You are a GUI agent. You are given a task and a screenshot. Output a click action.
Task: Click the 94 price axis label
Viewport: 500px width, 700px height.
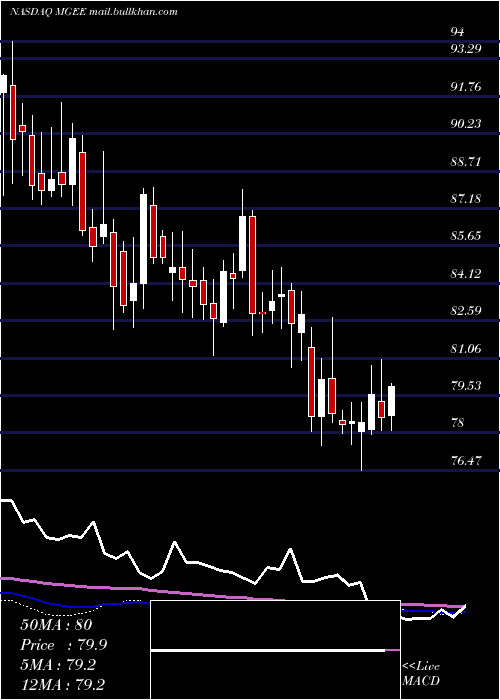click(458, 32)
